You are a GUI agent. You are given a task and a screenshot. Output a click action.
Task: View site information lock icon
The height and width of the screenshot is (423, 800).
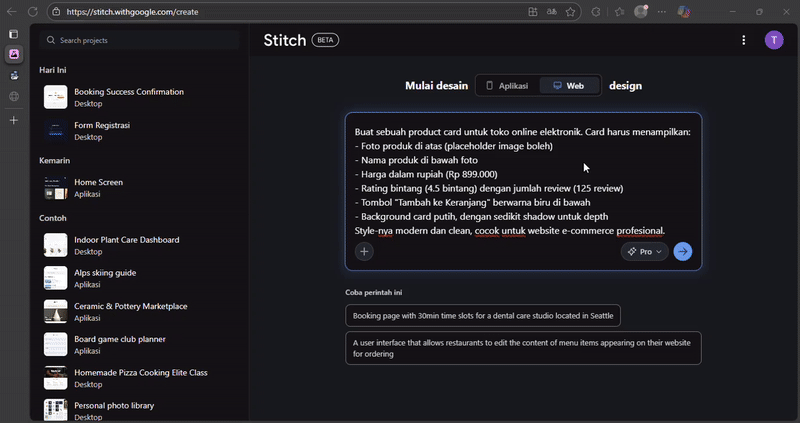pyautogui.click(x=57, y=12)
